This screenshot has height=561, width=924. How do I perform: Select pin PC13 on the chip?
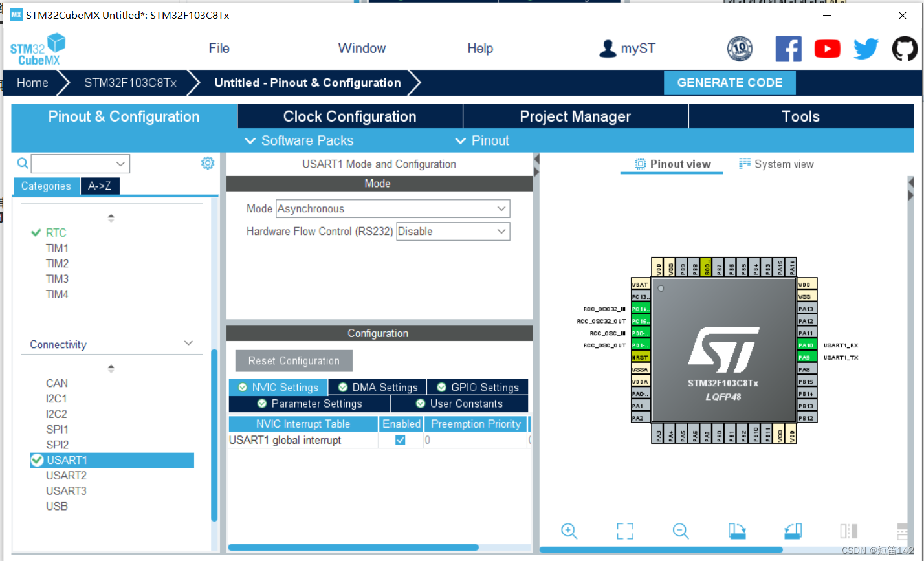(x=641, y=296)
